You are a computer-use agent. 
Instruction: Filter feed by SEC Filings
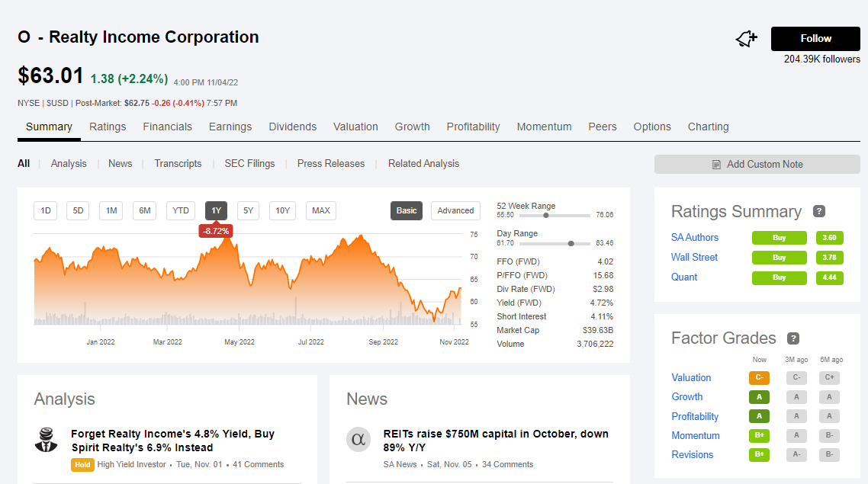click(249, 164)
